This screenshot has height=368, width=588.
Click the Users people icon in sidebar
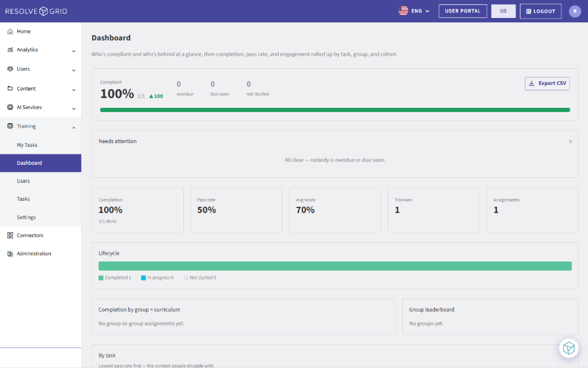click(x=10, y=69)
